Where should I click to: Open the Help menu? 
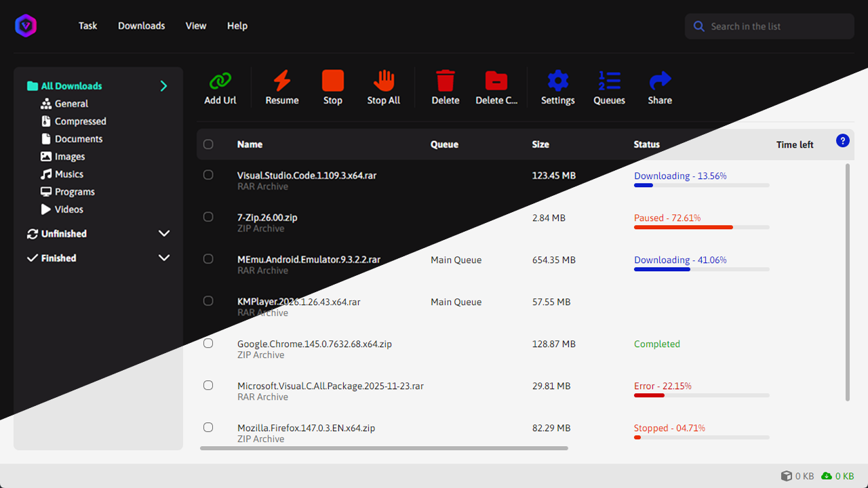(237, 26)
